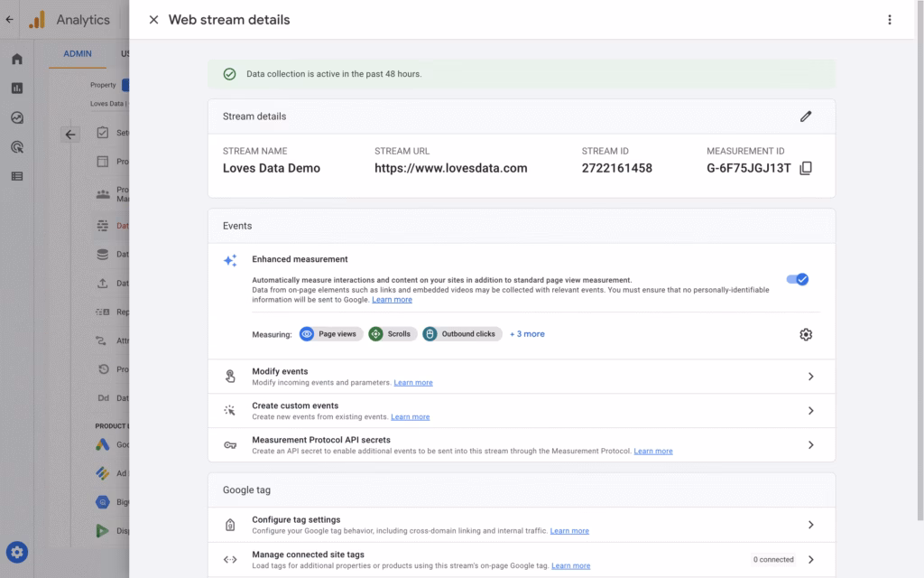Switch to the ADMIN tab

click(x=78, y=53)
